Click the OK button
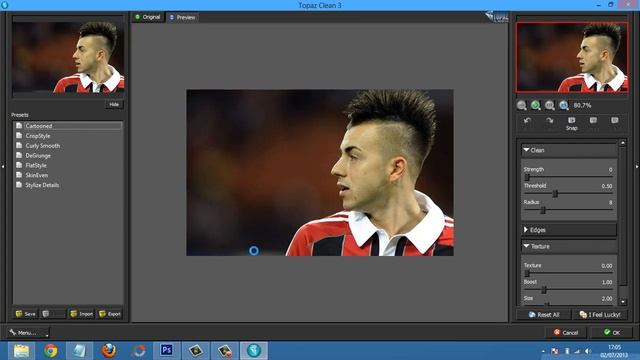The height and width of the screenshot is (360, 640). (612, 332)
